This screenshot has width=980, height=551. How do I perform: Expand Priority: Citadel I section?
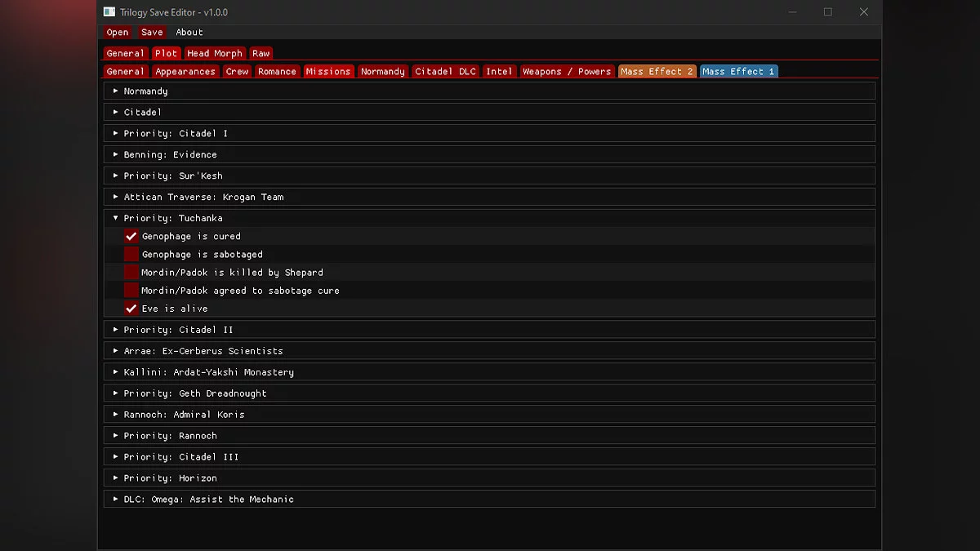(489, 133)
